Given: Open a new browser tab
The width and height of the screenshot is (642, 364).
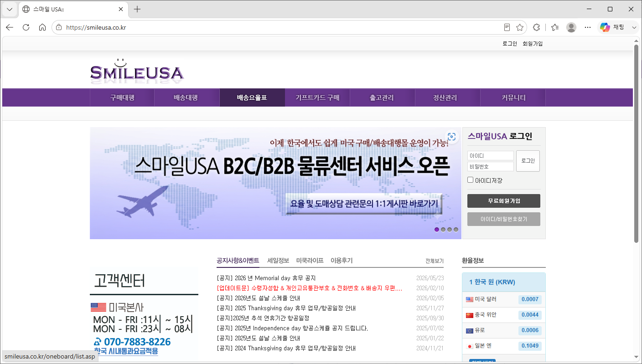Looking at the screenshot, I should click(137, 9).
